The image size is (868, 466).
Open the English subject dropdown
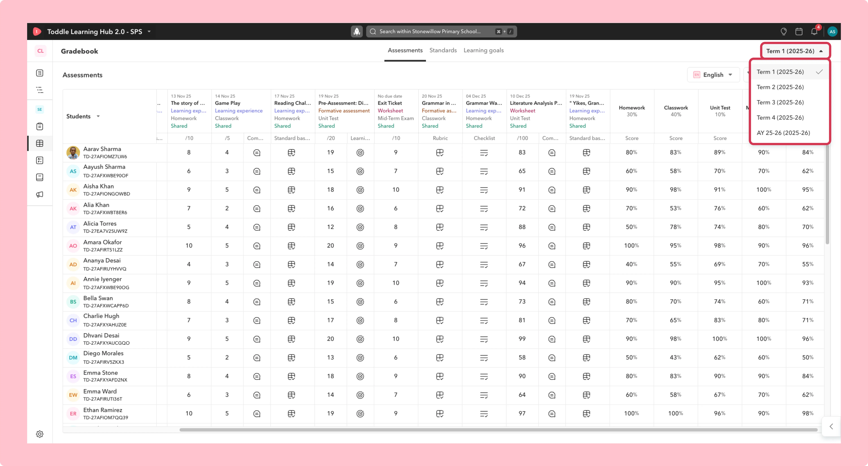click(713, 75)
